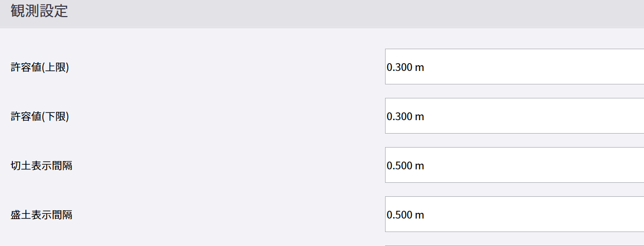Place cursor after "m" in 下限 tolerance field
The image size is (644, 246).
tap(425, 117)
